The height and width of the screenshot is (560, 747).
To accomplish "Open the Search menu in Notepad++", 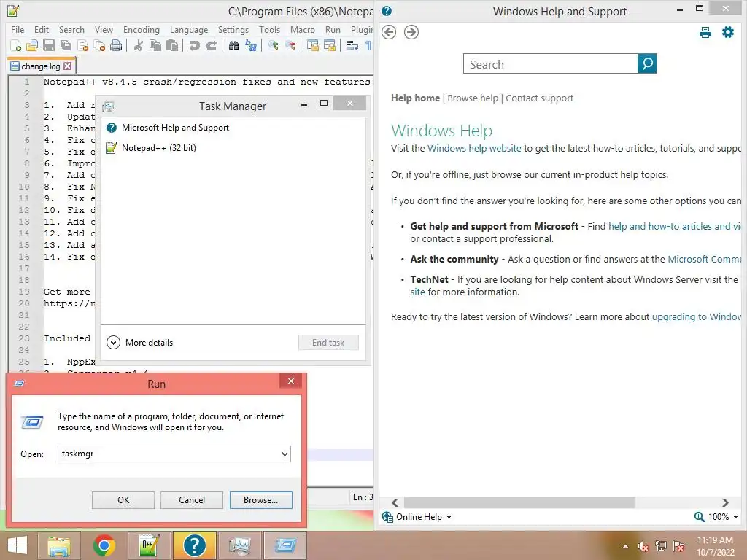I will tap(71, 29).
